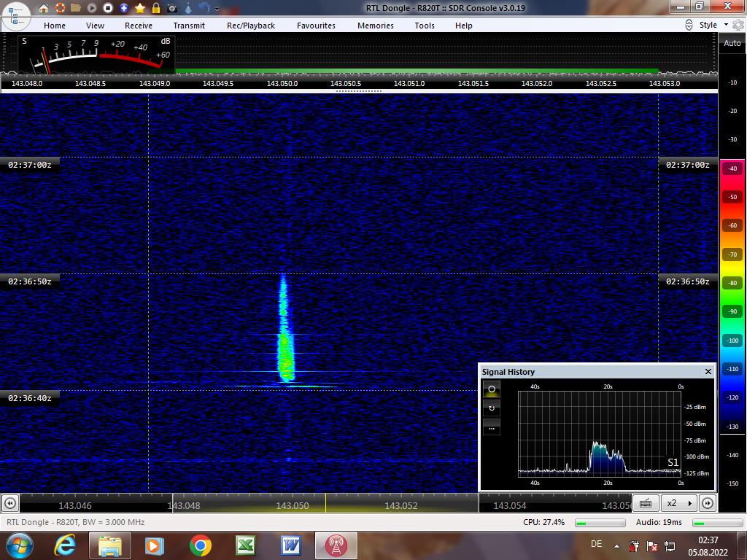Viewport: 747px width, 560px height.
Task: Click the lifebuoy support icon
Action: coord(60,7)
